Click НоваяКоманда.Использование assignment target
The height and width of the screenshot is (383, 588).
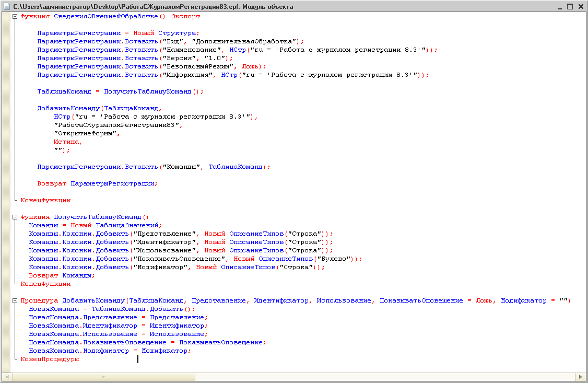coord(83,334)
